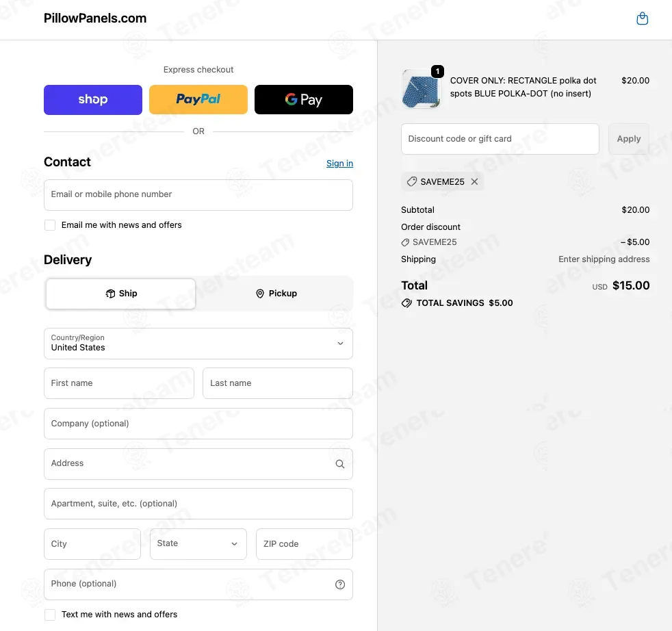The image size is (672, 631).
Task: Click the Sign in link
Action: 340,164
